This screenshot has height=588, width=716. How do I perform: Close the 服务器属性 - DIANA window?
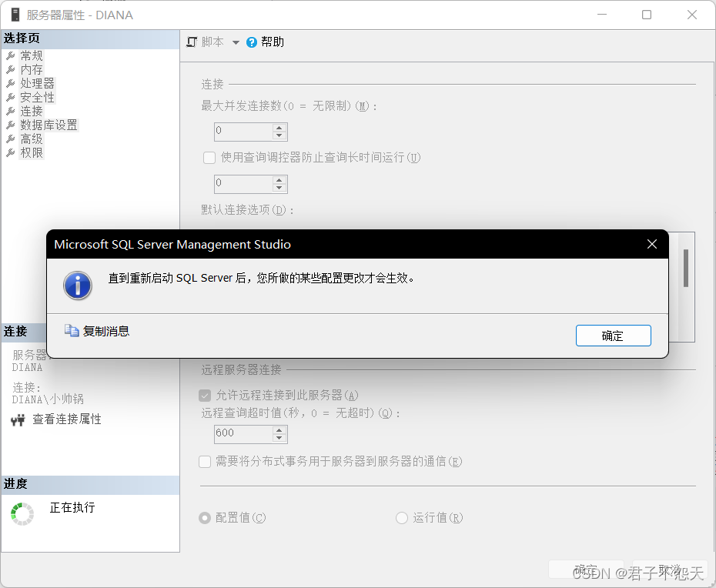(x=692, y=15)
